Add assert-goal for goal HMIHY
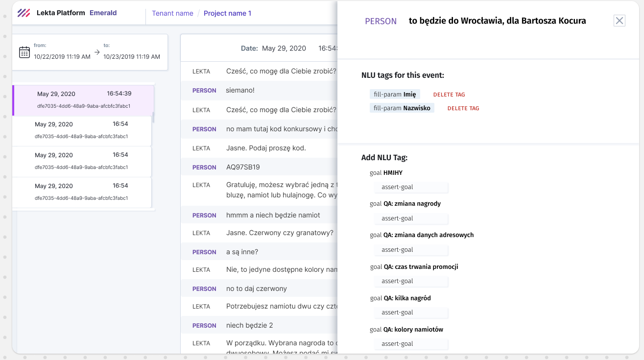Viewport: 644px width, 360px height. (411, 187)
